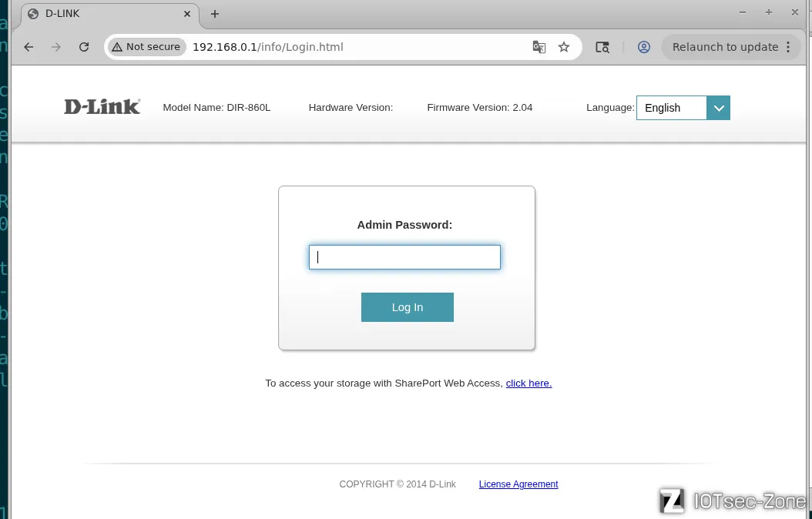Open the translate page icon

click(539, 47)
